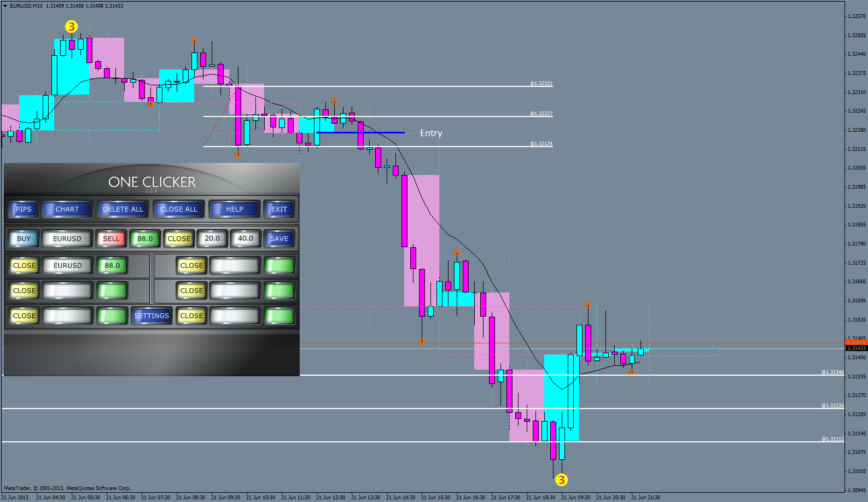Click 1.31010 on the price scale

coord(857,471)
